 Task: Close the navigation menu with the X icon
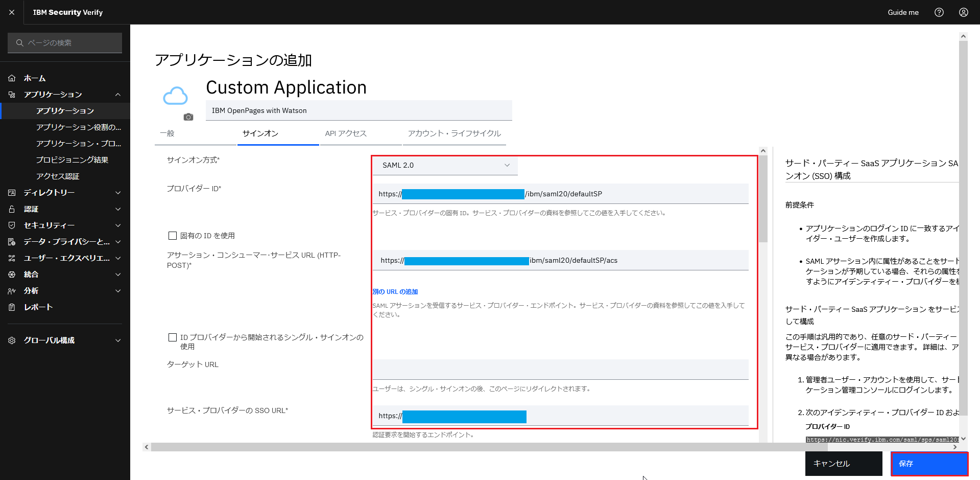12,12
